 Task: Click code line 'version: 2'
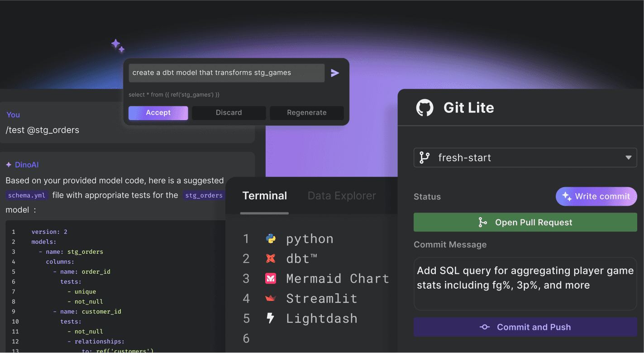click(x=49, y=232)
